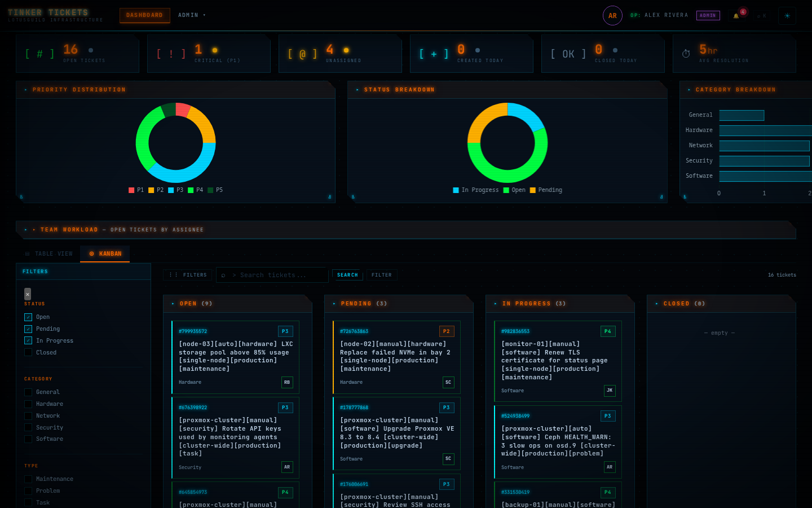This screenshot has width=812, height=508.
Task: Click the Pending orange legend swatch
Action: point(532,190)
